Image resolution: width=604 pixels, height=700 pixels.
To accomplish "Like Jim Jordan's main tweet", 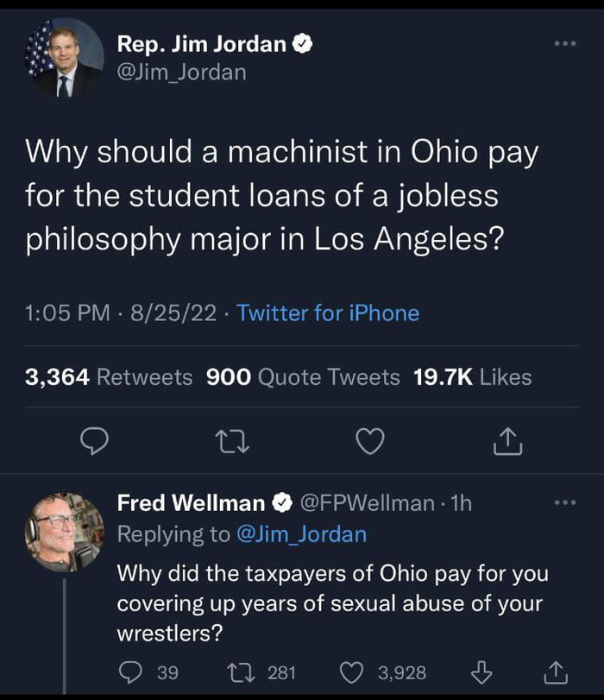I will pyautogui.click(x=369, y=442).
